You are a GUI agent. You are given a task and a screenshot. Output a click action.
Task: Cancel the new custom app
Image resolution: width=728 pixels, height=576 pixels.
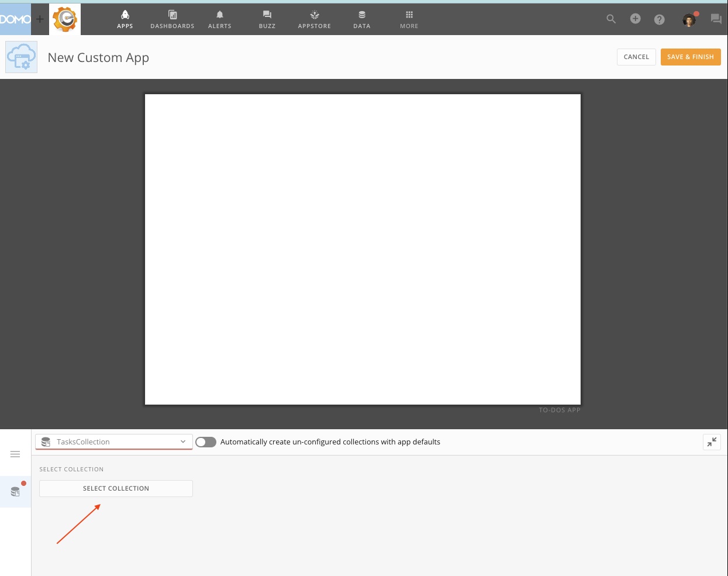click(x=636, y=57)
